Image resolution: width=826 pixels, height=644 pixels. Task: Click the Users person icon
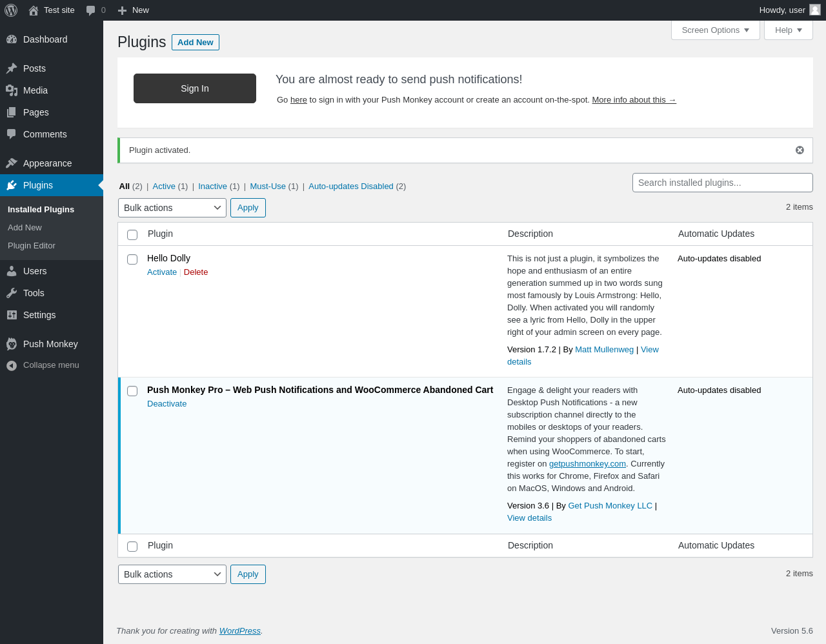(x=12, y=271)
